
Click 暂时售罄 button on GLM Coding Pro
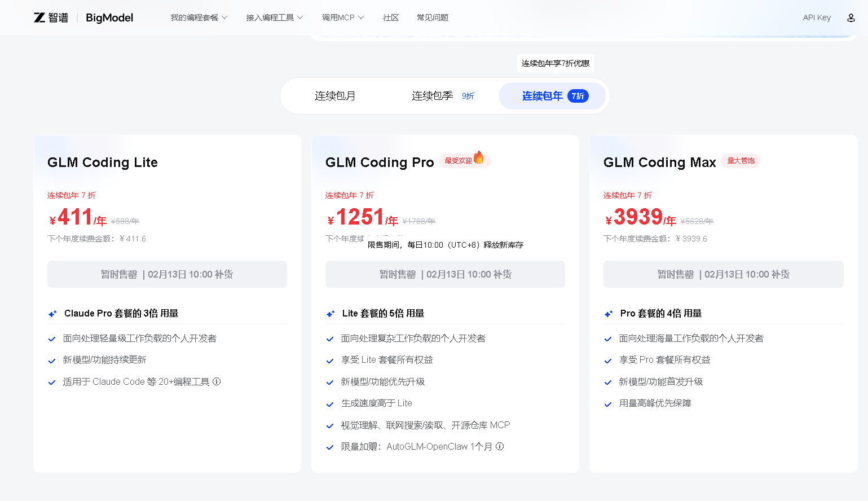445,274
